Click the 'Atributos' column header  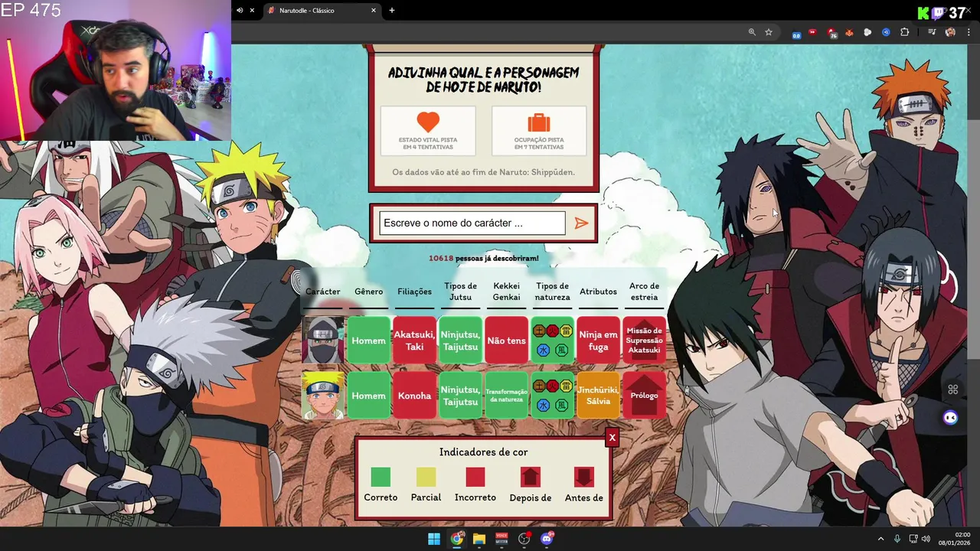coord(598,292)
